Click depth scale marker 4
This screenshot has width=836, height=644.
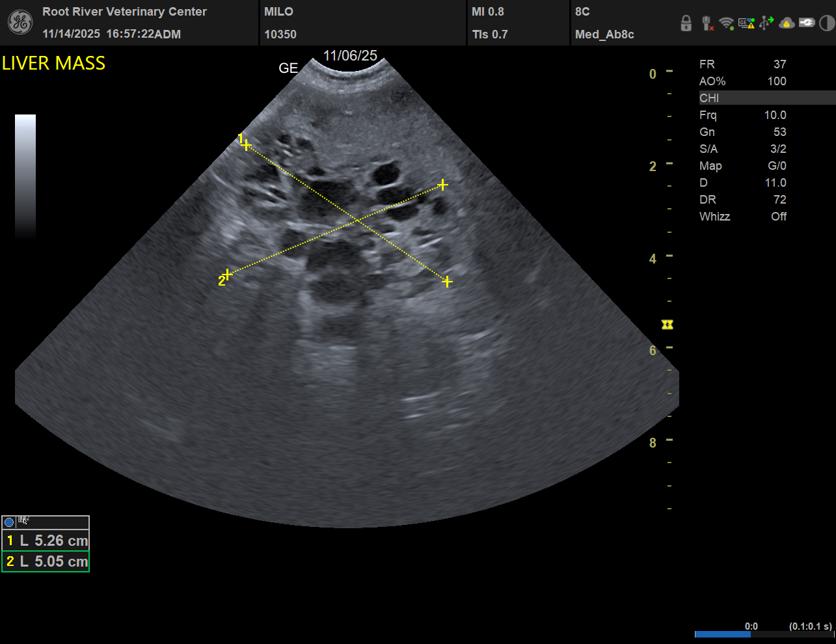click(653, 259)
